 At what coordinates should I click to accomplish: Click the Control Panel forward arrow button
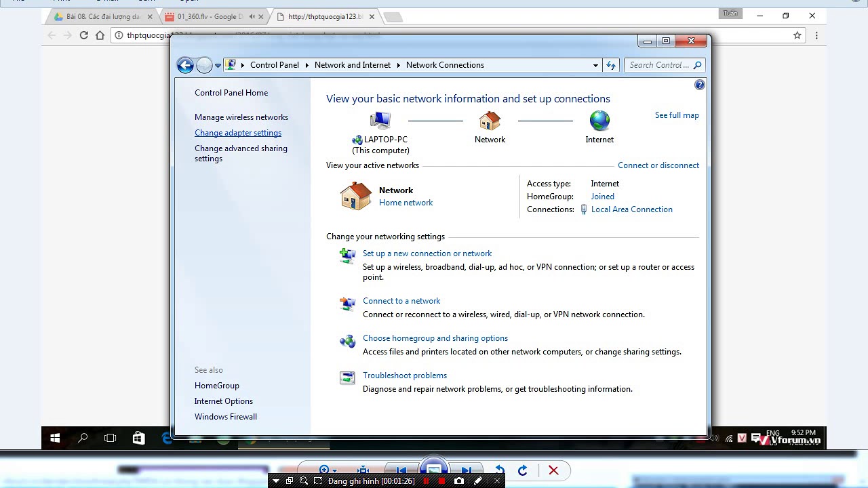pos(204,65)
